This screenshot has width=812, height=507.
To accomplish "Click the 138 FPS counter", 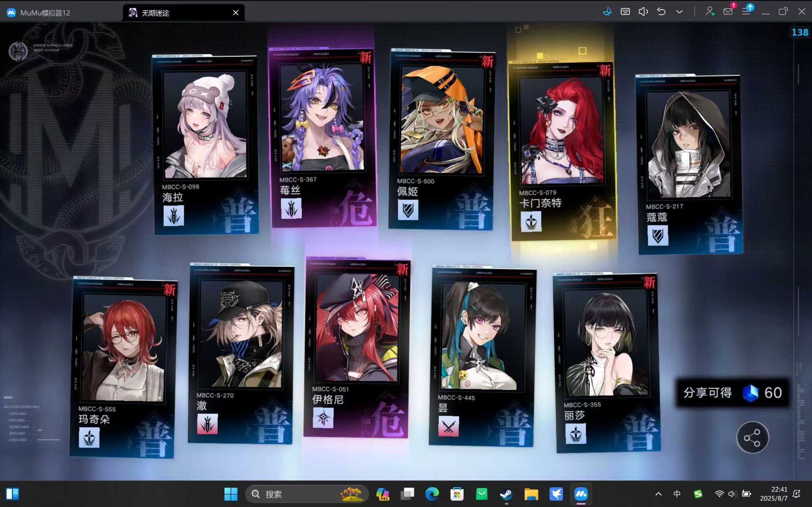I will click(800, 32).
